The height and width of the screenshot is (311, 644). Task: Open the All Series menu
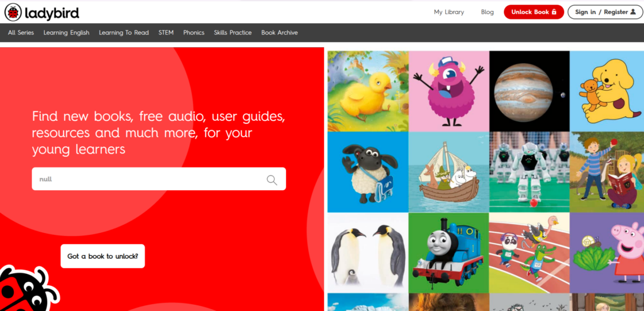coord(21,33)
